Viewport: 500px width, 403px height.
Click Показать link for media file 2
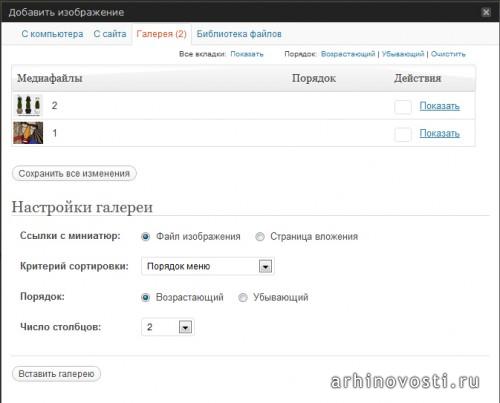tap(439, 106)
